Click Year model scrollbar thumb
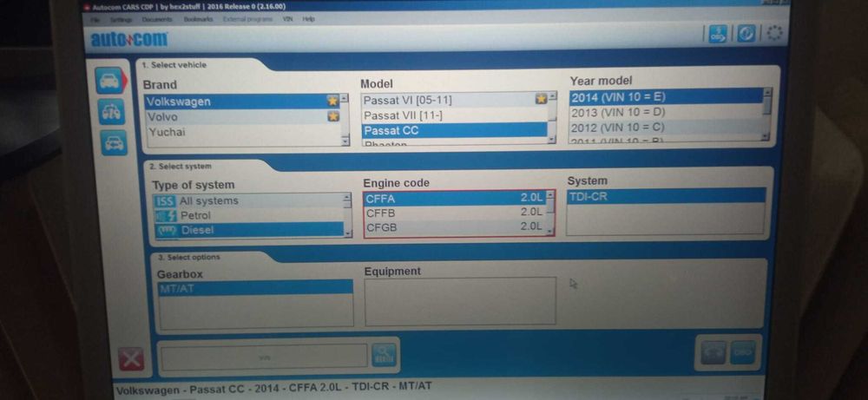Viewport: 868px width, 400px height. coord(766,104)
